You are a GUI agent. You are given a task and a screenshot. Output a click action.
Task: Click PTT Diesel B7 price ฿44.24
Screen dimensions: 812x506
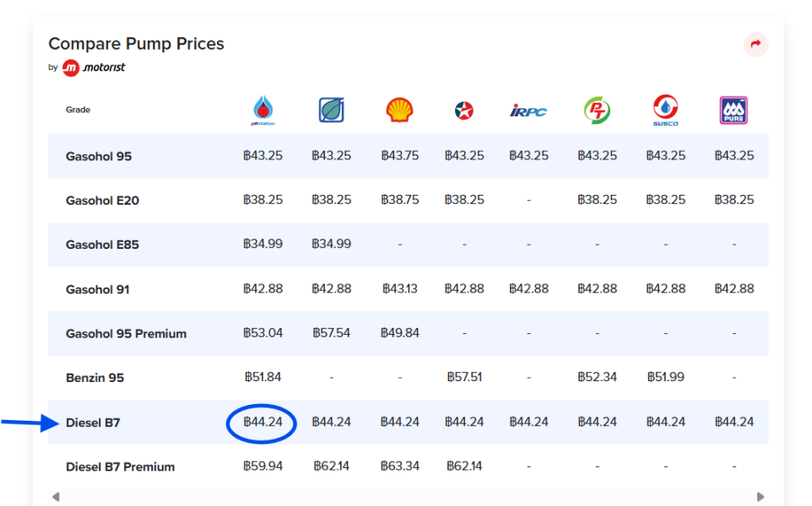click(263, 423)
